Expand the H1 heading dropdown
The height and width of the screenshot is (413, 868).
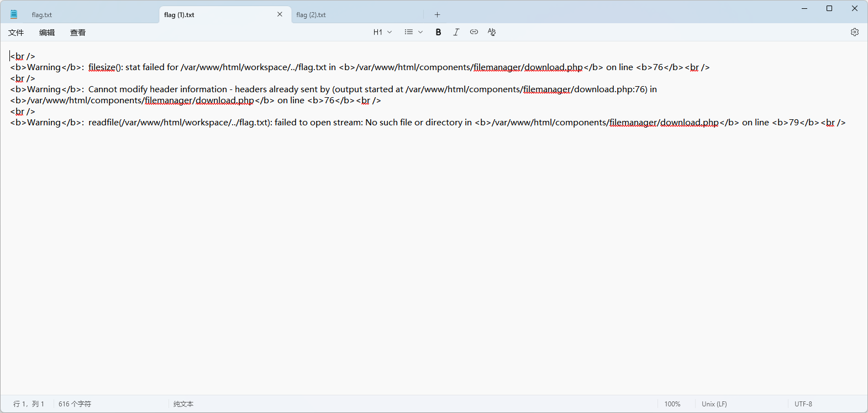382,32
